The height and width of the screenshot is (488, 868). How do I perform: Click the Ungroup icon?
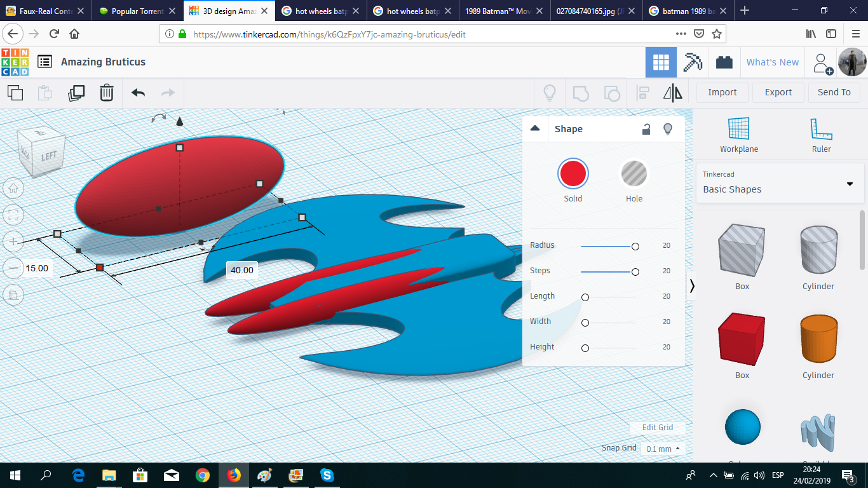tap(612, 93)
